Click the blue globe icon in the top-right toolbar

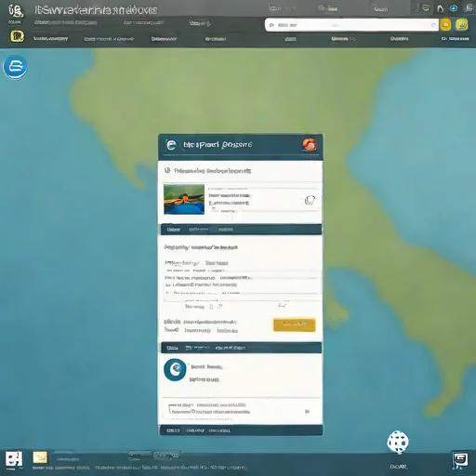click(x=454, y=8)
